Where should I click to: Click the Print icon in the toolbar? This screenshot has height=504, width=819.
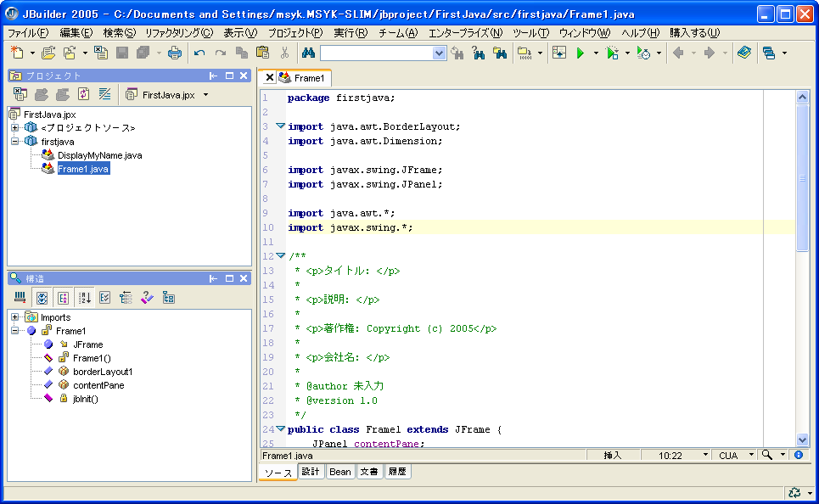pos(174,53)
